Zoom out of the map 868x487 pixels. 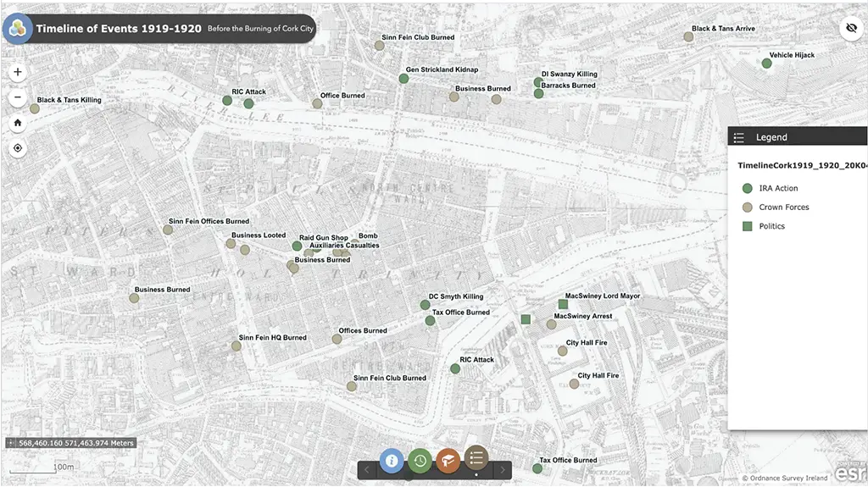18,97
